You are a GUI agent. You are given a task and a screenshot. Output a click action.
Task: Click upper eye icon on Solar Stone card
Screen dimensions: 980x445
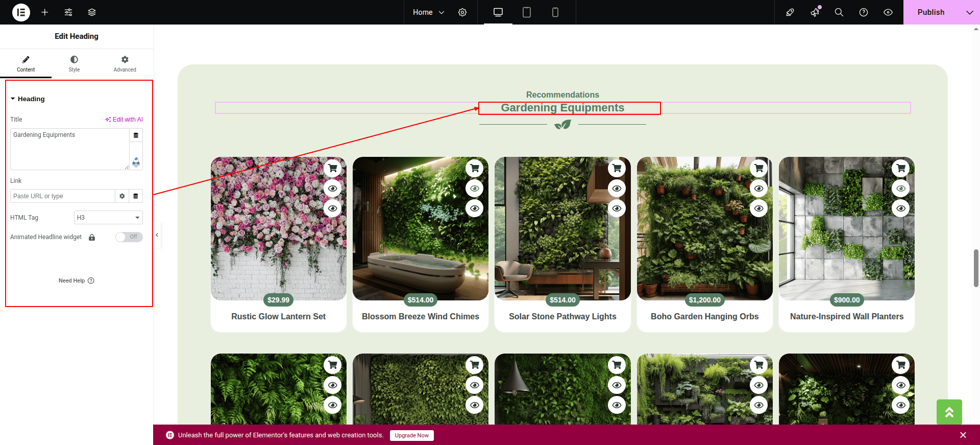pyautogui.click(x=617, y=189)
